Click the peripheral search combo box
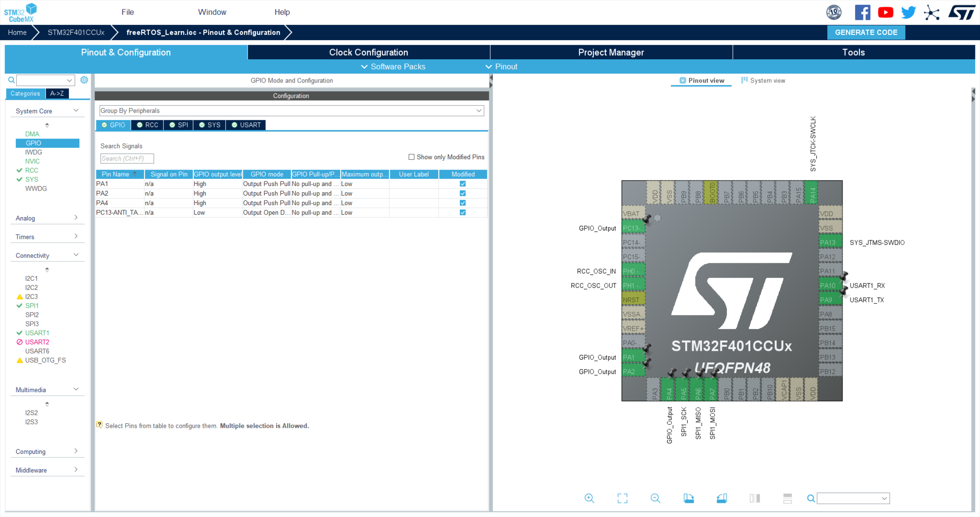The image size is (980, 517). click(x=46, y=80)
